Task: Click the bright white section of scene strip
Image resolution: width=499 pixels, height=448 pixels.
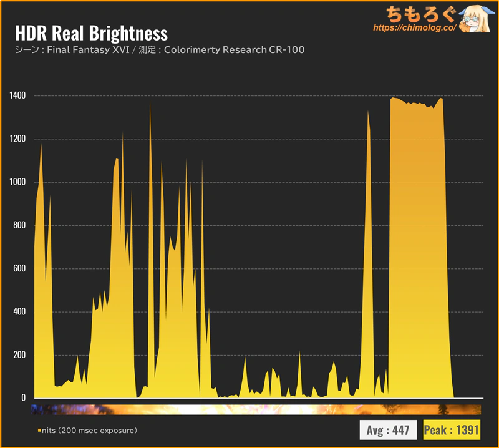Action: tap(188, 409)
